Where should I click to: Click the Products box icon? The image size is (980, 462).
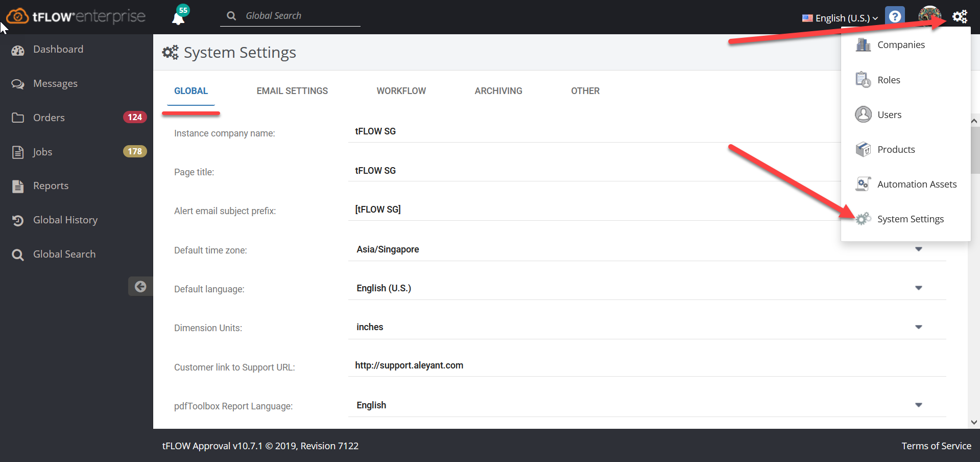[863, 149]
